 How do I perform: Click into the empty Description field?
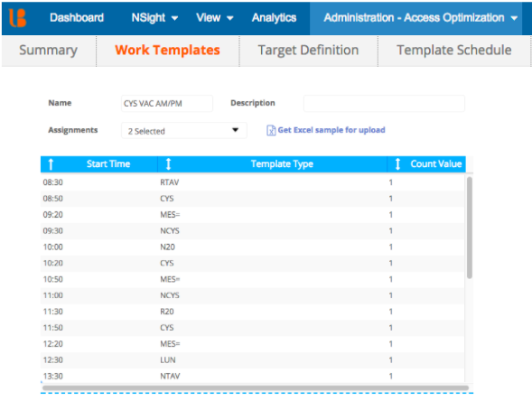point(384,104)
